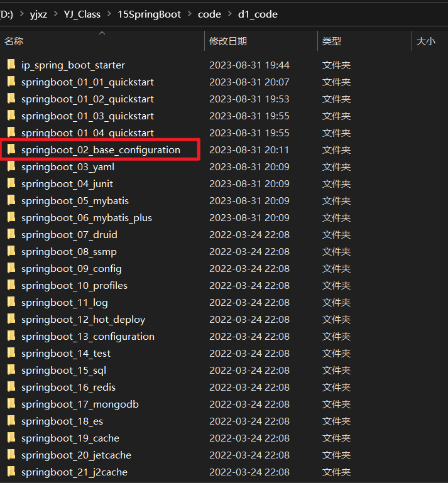Select the springboot_03_yaml folder name
The width and height of the screenshot is (448, 483).
pyautogui.click(x=68, y=167)
